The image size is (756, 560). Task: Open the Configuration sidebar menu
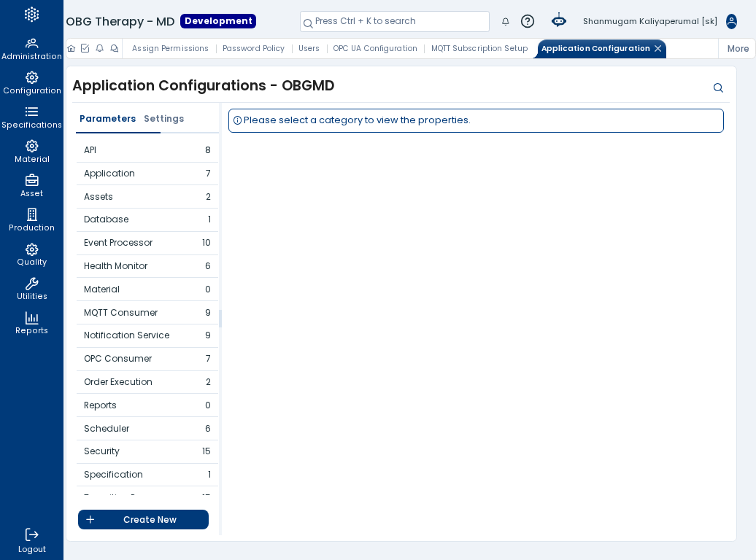click(32, 83)
